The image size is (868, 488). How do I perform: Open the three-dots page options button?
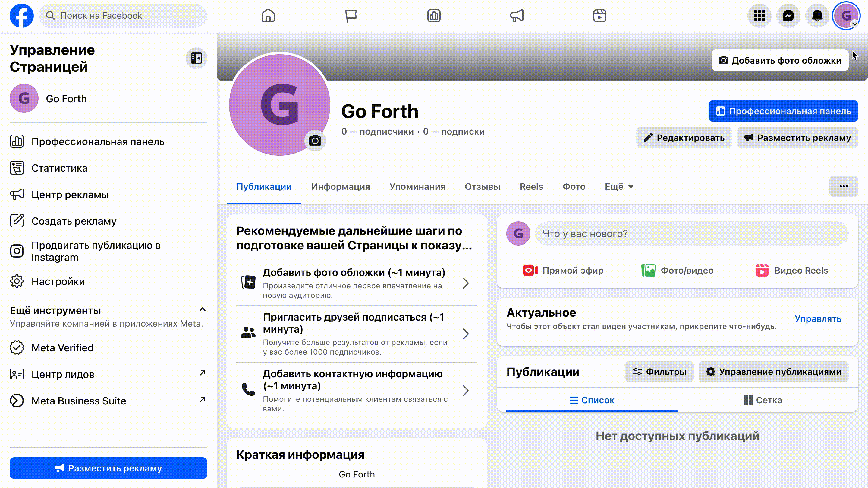[843, 186]
